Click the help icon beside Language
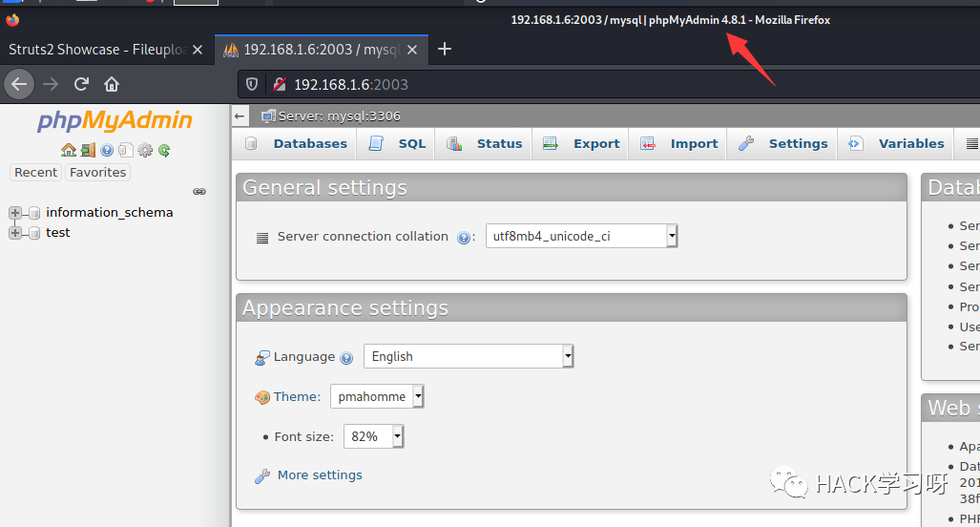The height and width of the screenshot is (527, 980). 346,358
